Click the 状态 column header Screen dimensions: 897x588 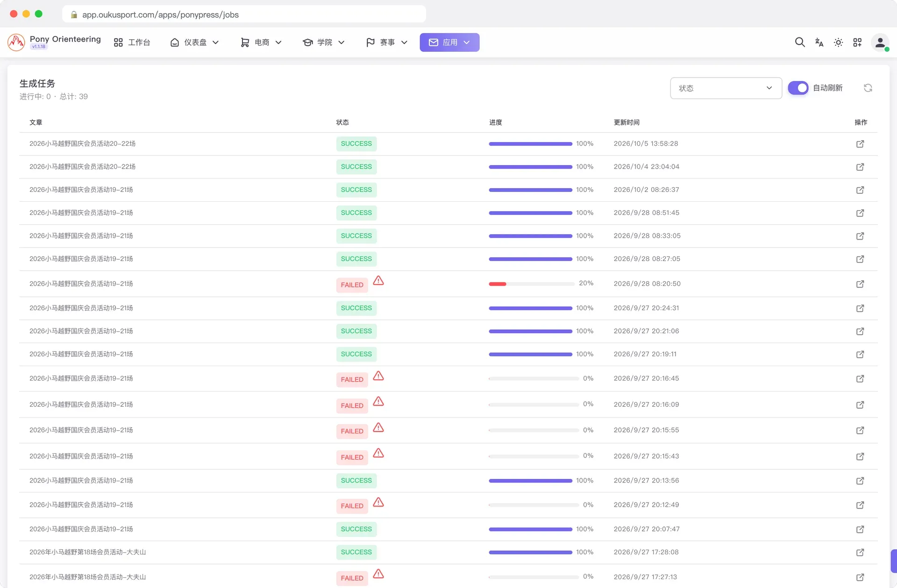(342, 122)
